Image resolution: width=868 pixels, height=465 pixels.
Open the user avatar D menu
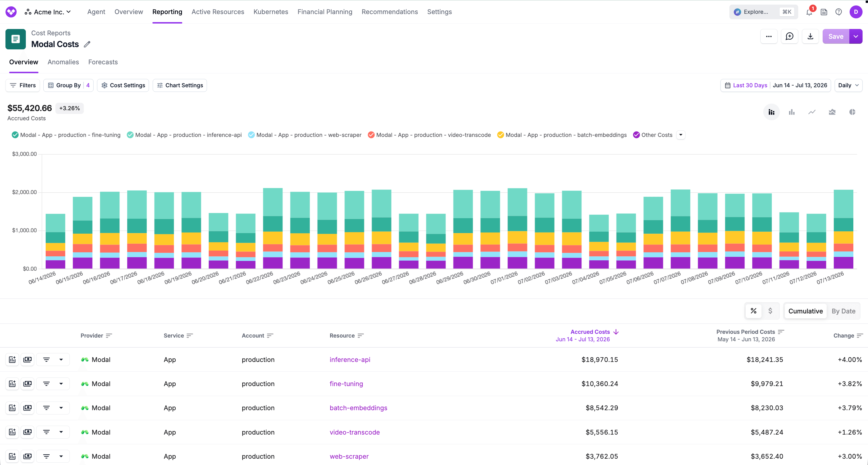tap(856, 12)
